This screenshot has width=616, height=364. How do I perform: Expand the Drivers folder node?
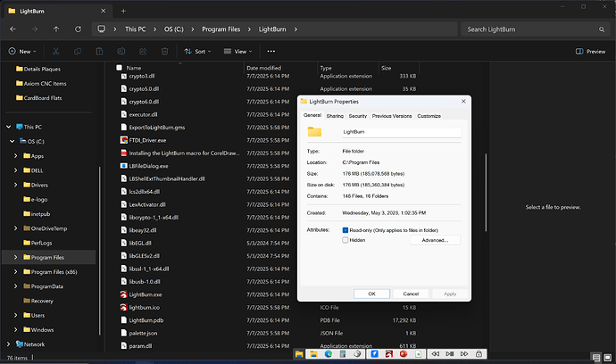(x=16, y=185)
